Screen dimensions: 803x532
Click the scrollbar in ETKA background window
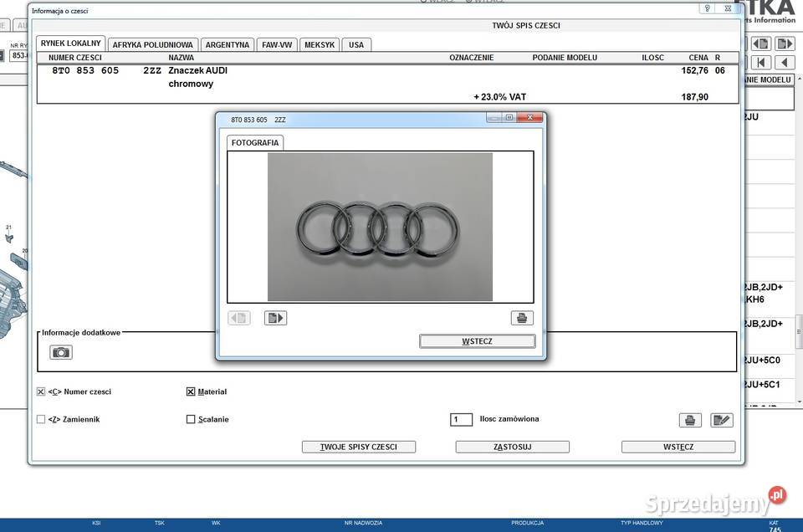[x=799, y=333]
